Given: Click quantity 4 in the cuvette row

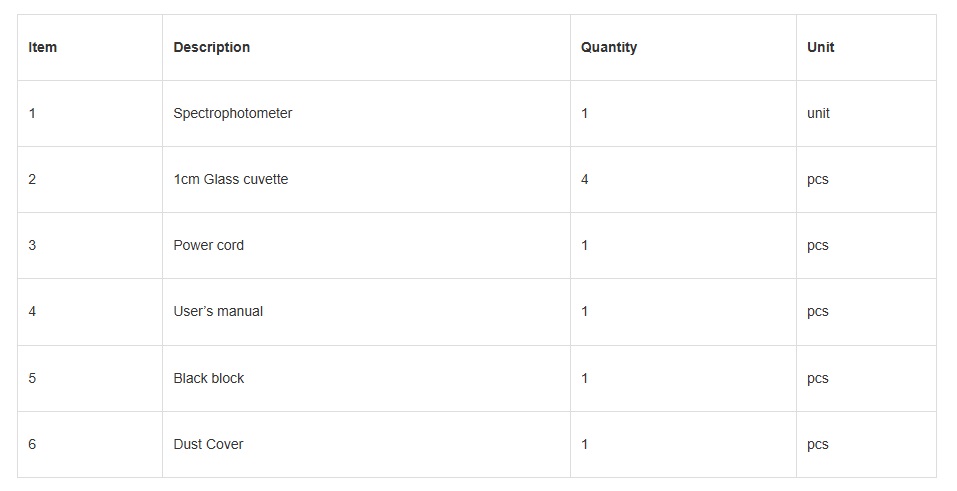Looking at the screenshot, I should (x=585, y=179).
